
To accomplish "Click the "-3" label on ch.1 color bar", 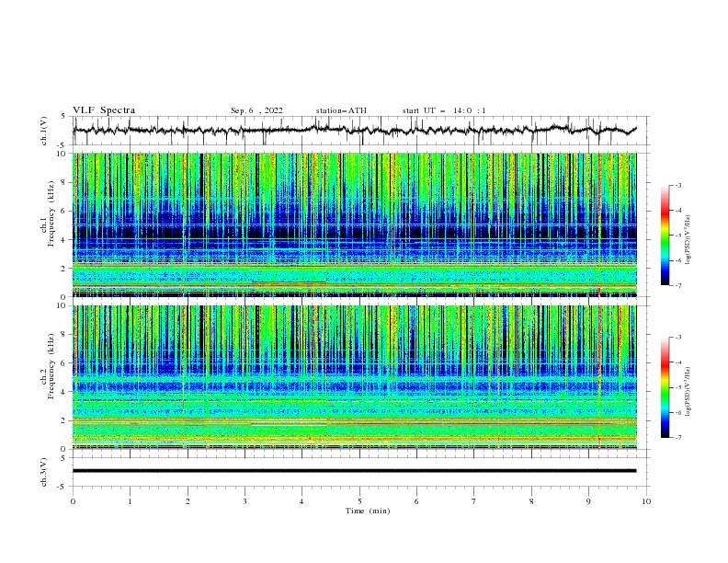I will [678, 185].
